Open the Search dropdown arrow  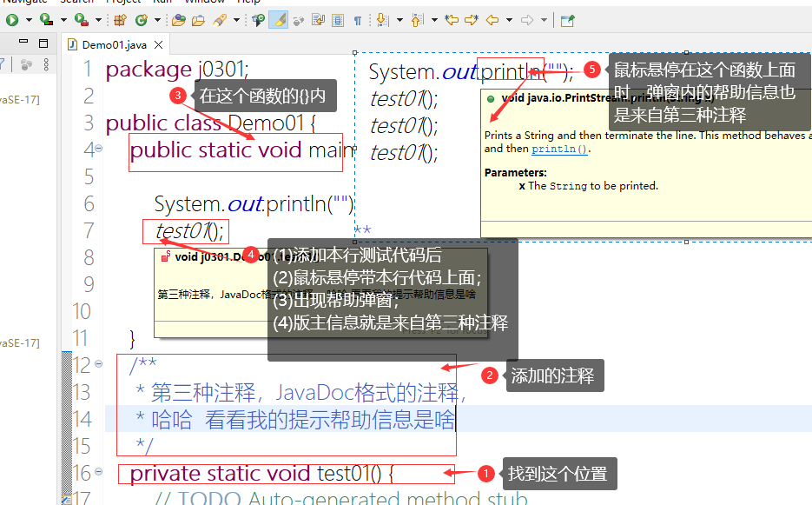tap(237, 20)
